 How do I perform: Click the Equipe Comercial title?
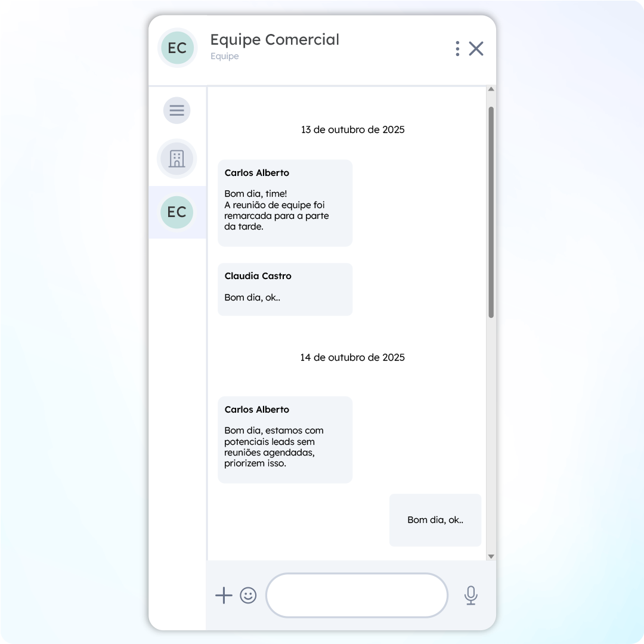pos(275,40)
